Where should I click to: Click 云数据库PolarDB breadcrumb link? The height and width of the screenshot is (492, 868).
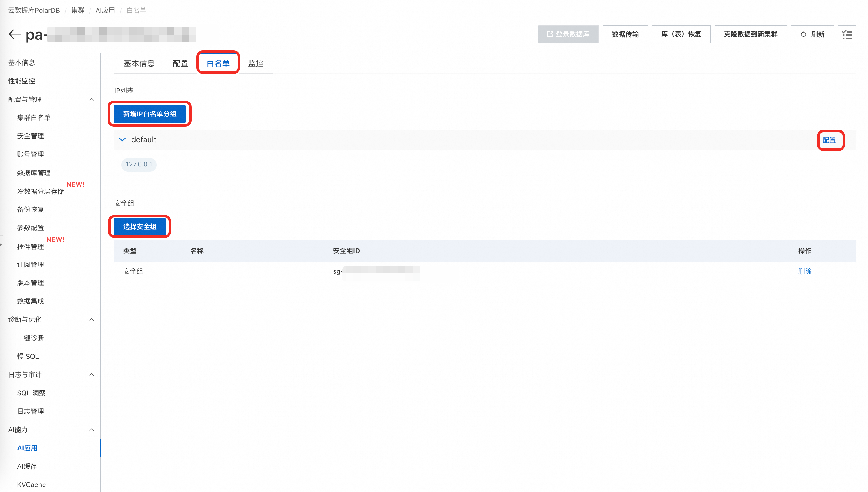[x=34, y=11]
